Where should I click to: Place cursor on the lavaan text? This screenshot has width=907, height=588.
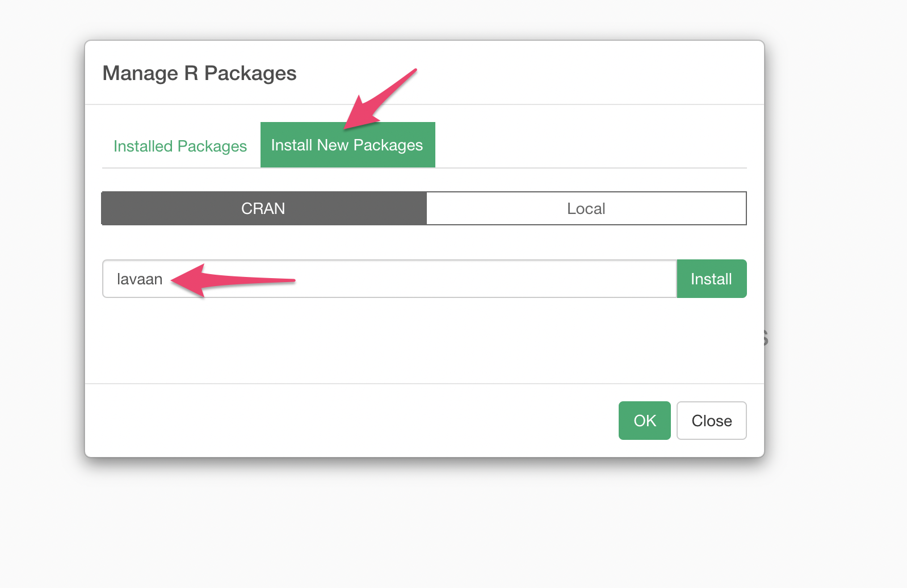coord(140,279)
